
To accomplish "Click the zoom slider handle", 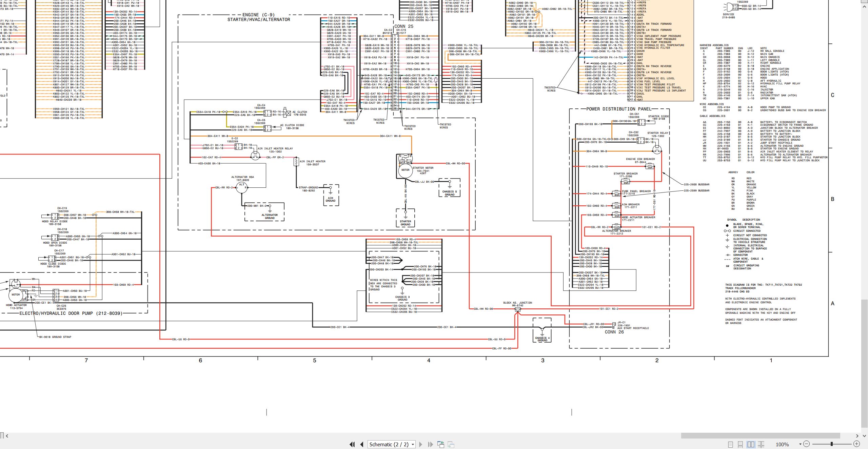I will 832,444.
